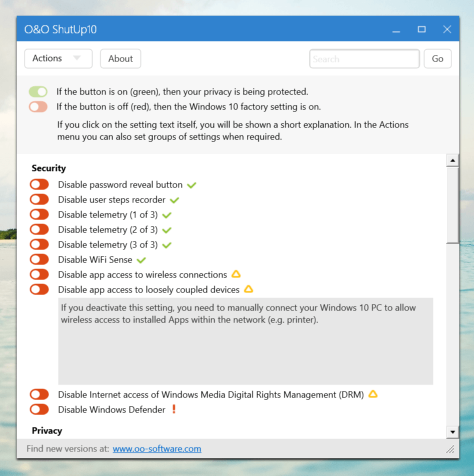
Task: Open the About button
Action: 120,58
